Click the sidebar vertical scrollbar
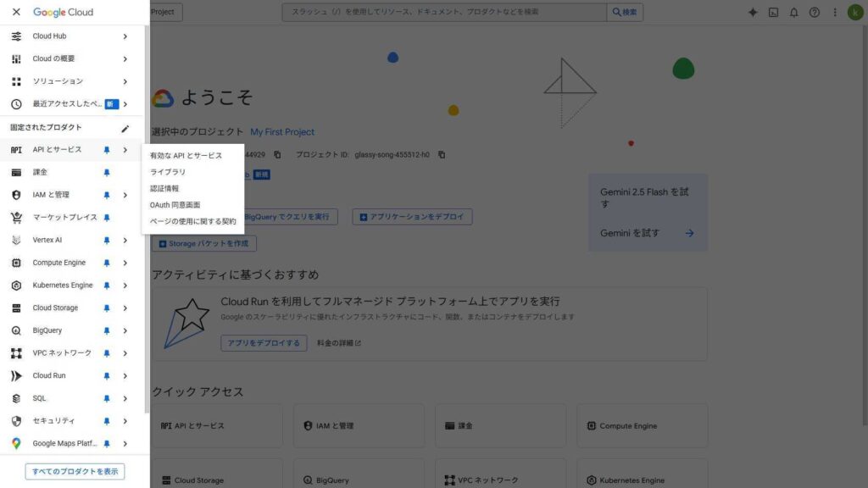The width and height of the screenshot is (868, 488). pyautogui.click(x=147, y=219)
